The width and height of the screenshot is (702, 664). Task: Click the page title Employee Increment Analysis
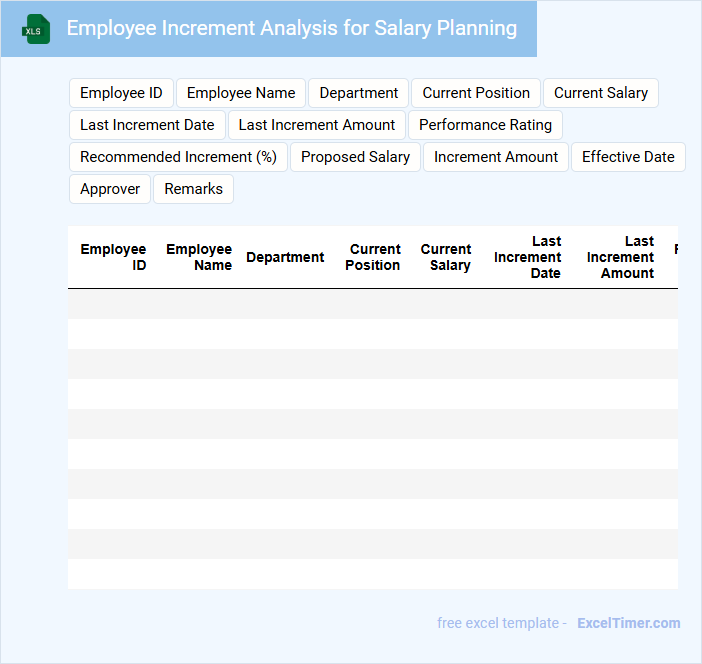[291, 28]
